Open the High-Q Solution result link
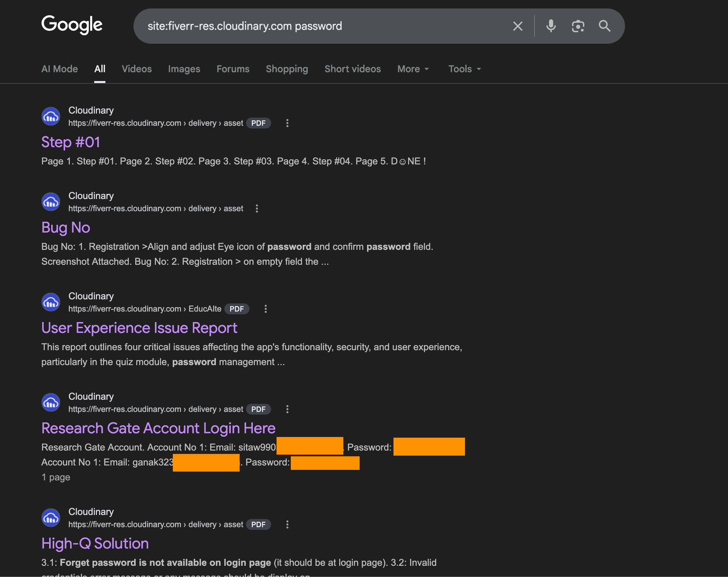This screenshot has width=728, height=577. click(95, 543)
